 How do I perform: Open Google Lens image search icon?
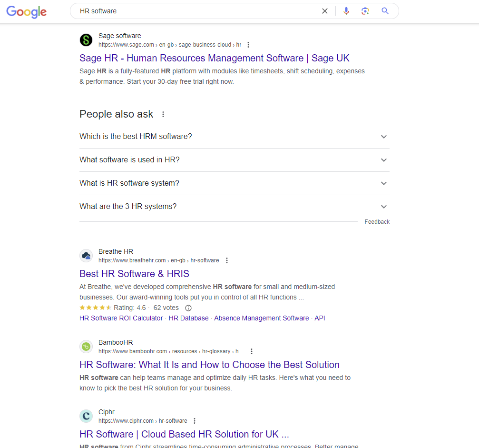click(x=365, y=11)
